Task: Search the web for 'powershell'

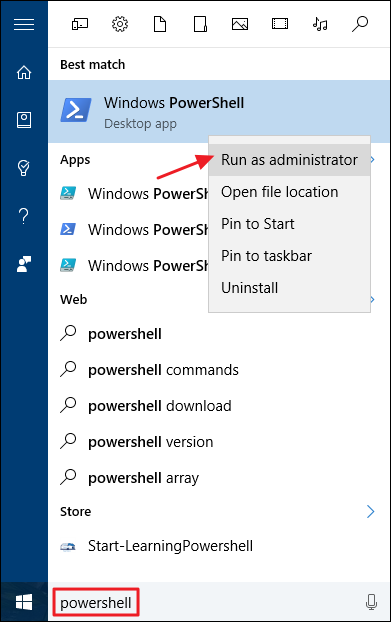Action: coord(219,334)
